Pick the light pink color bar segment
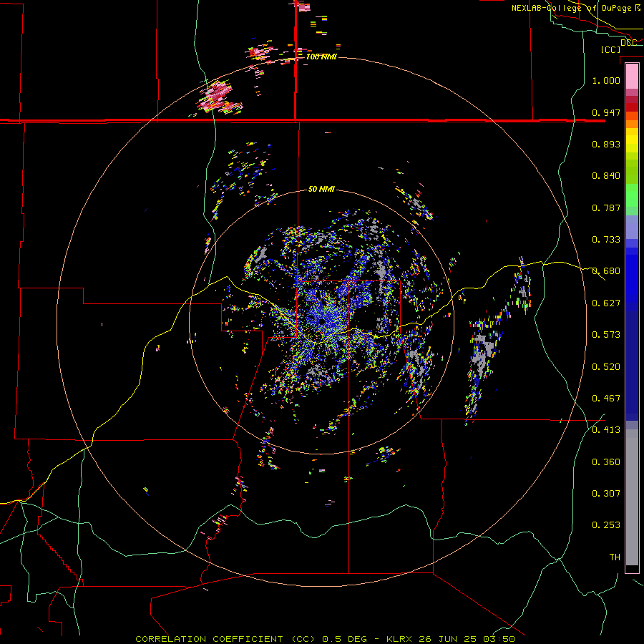 pyautogui.click(x=632, y=76)
